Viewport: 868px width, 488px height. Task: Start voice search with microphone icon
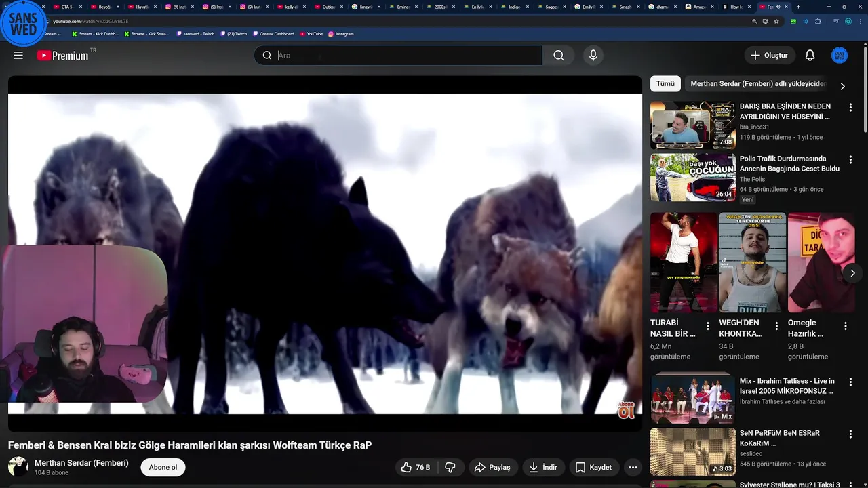pos(593,56)
